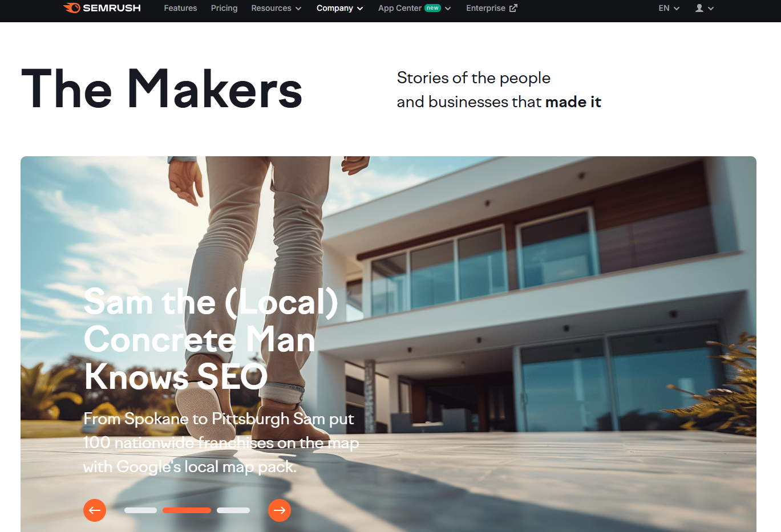Click the story description about Spokane to Pittsburgh
This screenshot has width=781, height=532.
click(221, 442)
